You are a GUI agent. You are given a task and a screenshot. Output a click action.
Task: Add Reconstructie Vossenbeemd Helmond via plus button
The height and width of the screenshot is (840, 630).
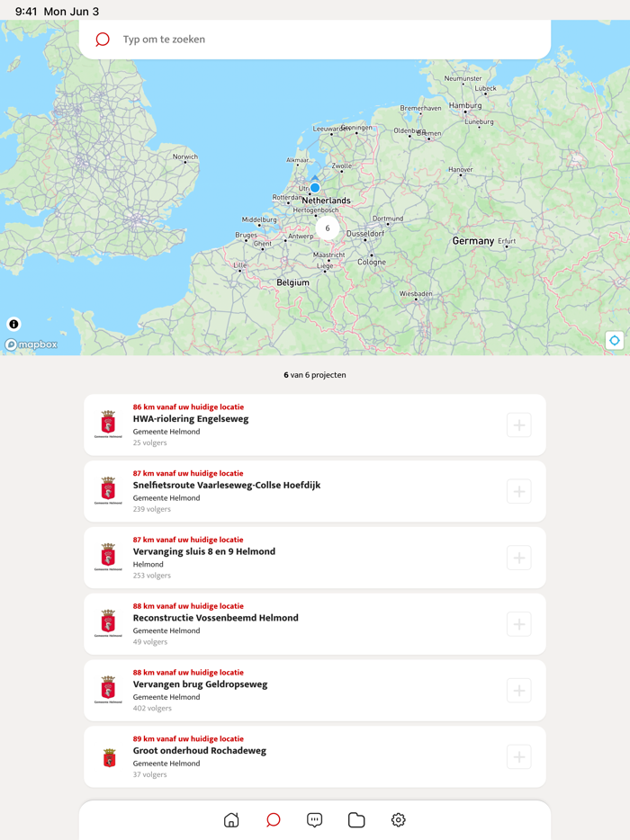coord(519,625)
